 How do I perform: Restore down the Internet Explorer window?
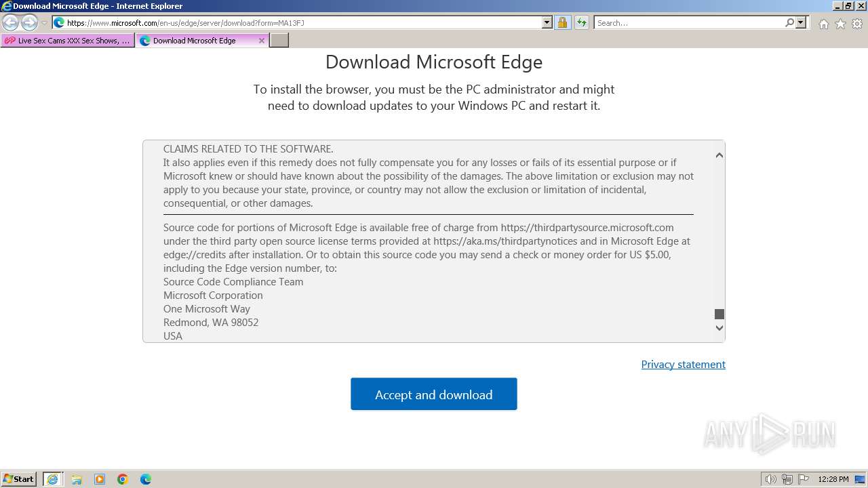(848, 6)
